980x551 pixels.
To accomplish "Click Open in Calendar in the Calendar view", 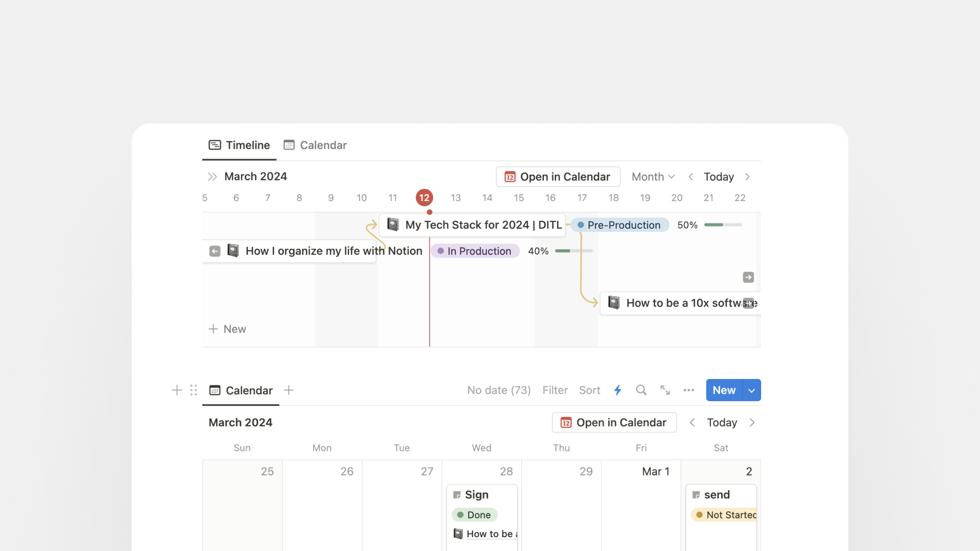I will tap(614, 422).
